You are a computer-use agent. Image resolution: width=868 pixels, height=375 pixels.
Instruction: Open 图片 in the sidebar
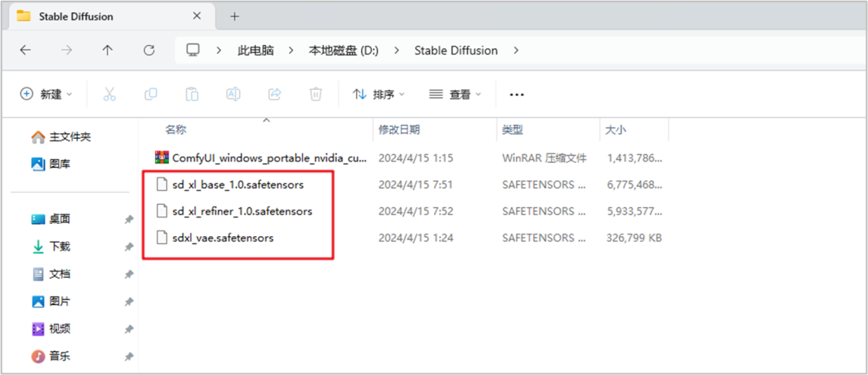tap(51, 301)
